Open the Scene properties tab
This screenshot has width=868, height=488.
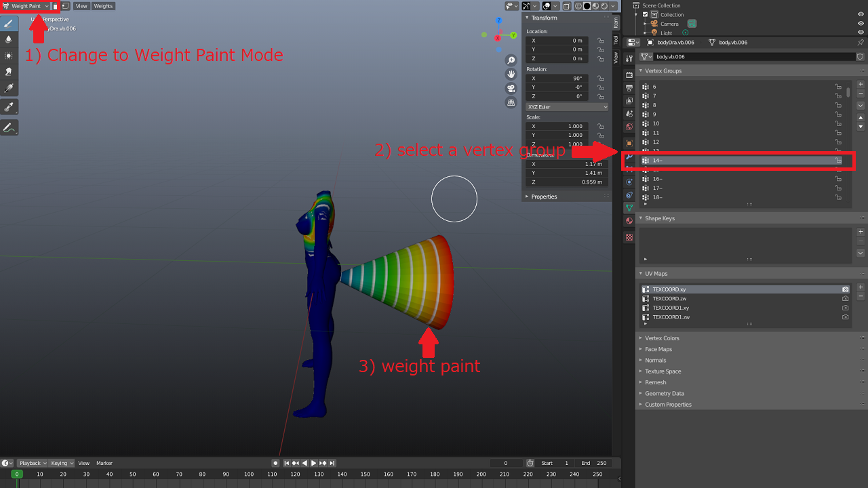(629, 114)
